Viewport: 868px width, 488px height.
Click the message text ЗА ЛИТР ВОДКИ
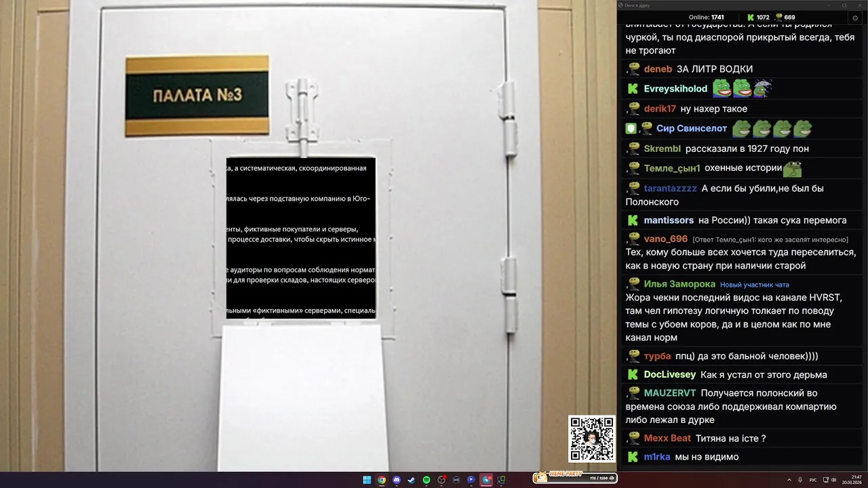tap(715, 69)
